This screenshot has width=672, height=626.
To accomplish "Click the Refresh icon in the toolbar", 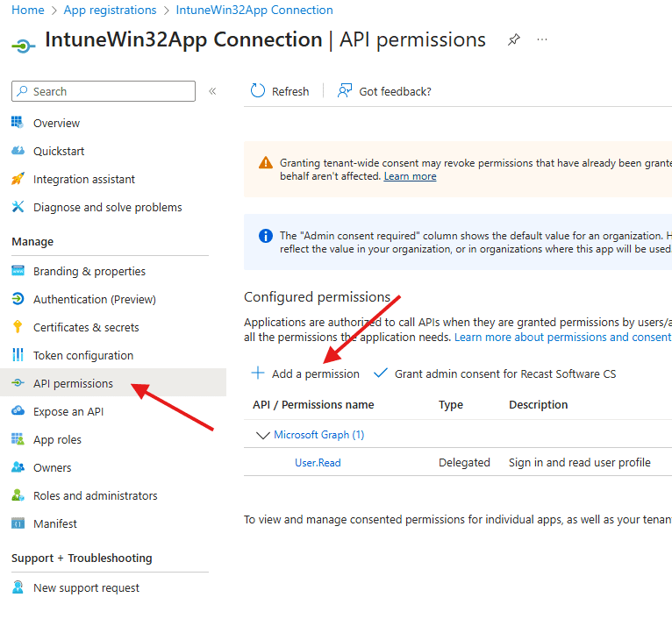I will [258, 91].
